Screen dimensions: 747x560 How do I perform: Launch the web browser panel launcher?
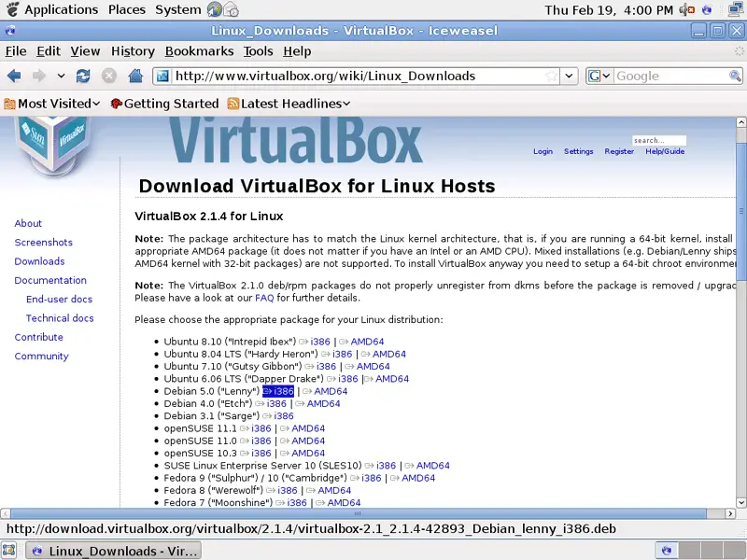pos(215,9)
